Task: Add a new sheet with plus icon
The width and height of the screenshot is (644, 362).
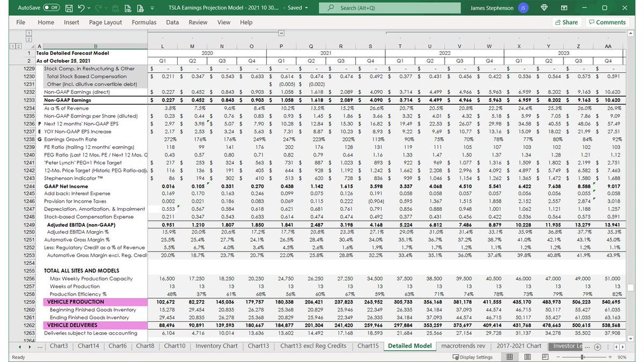Action: [598, 347]
